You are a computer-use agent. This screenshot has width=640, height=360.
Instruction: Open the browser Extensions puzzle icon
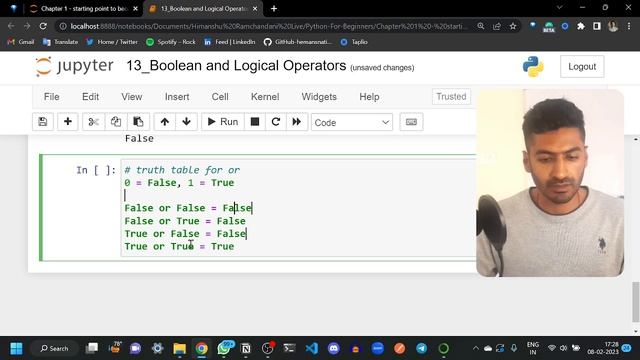point(581,26)
